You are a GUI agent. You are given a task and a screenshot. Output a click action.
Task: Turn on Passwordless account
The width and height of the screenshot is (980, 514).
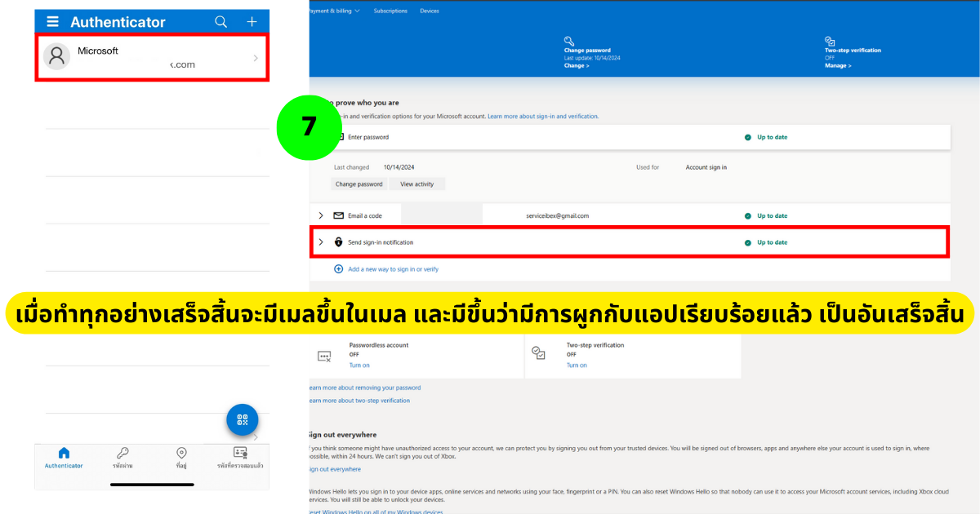(359, 365)
